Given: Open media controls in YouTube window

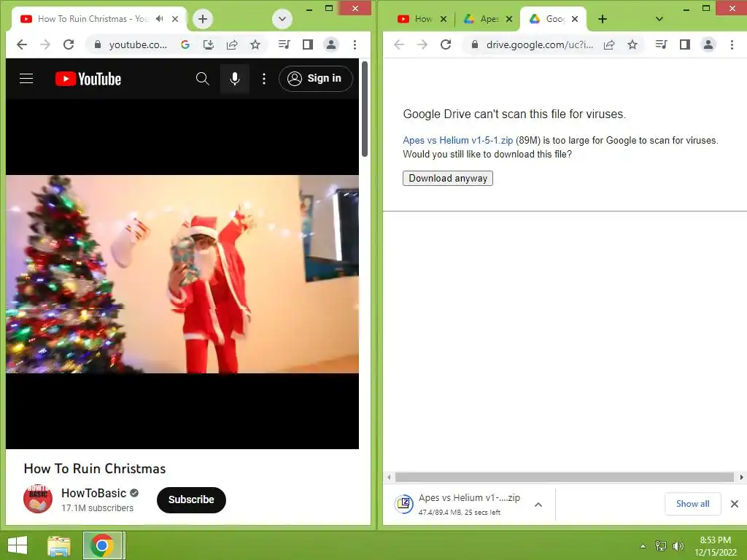Looking at the screenshot, I should tap(285, 44).
